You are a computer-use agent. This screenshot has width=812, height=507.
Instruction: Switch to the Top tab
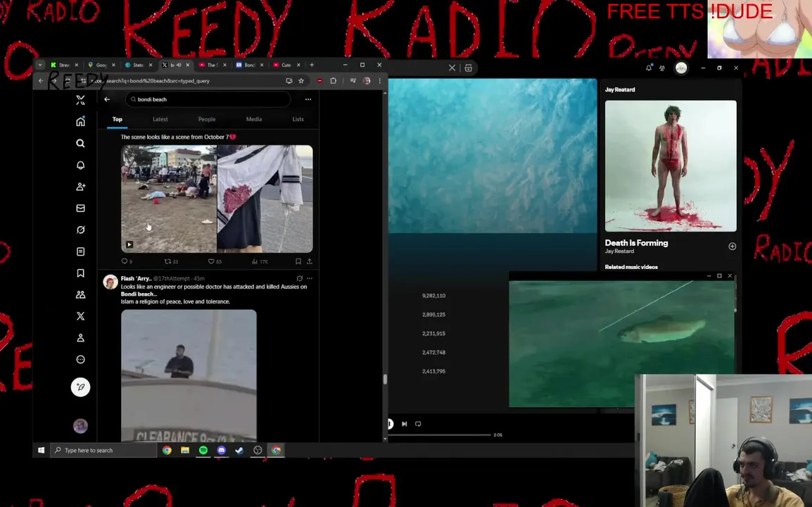[118, 119]
